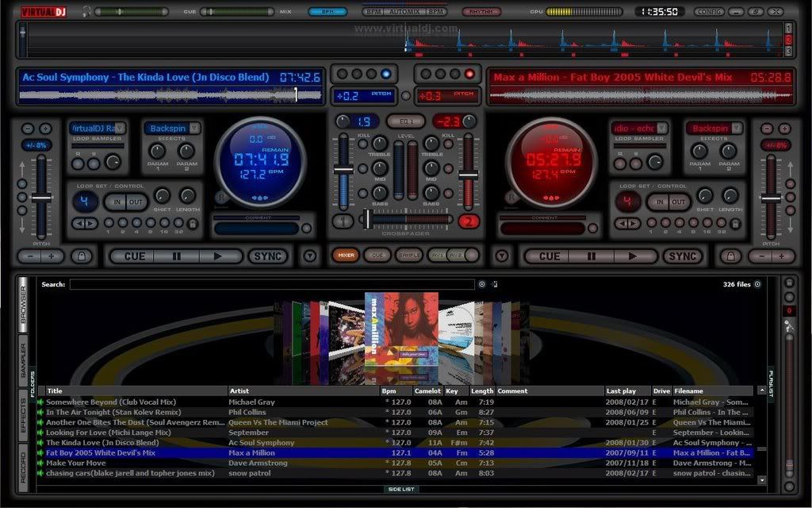The width and height of the screenshot is (812, 508).
Task: Toggle the left deck headphone cue button 1
Action: pos(343,221)
